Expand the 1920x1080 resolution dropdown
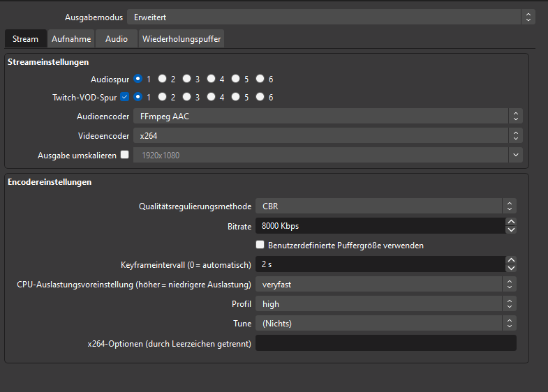 point(328,155)
